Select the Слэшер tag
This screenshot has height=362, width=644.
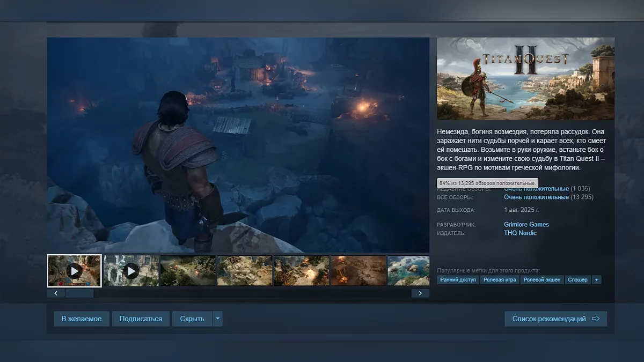click(577, 280)
